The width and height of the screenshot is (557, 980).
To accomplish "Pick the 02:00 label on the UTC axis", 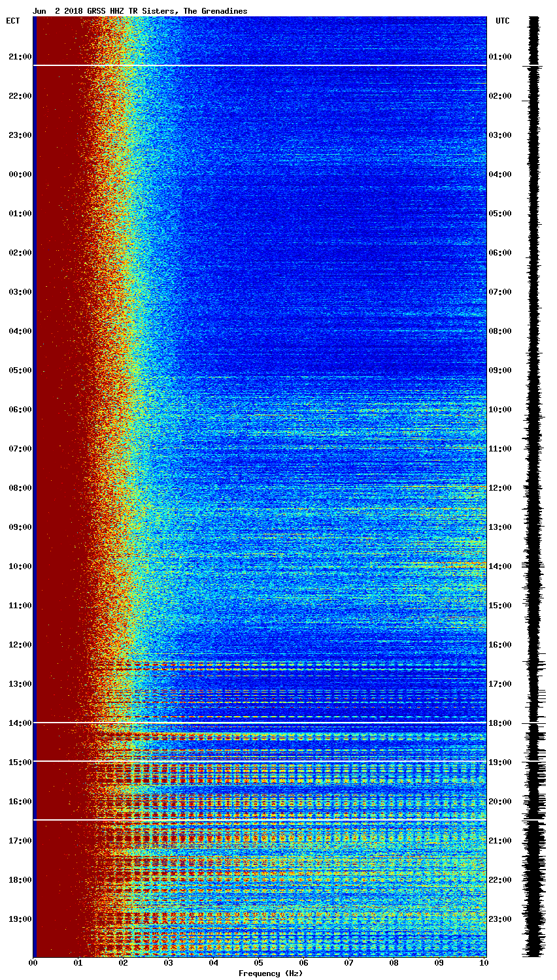I will click(x=500, y=96).
